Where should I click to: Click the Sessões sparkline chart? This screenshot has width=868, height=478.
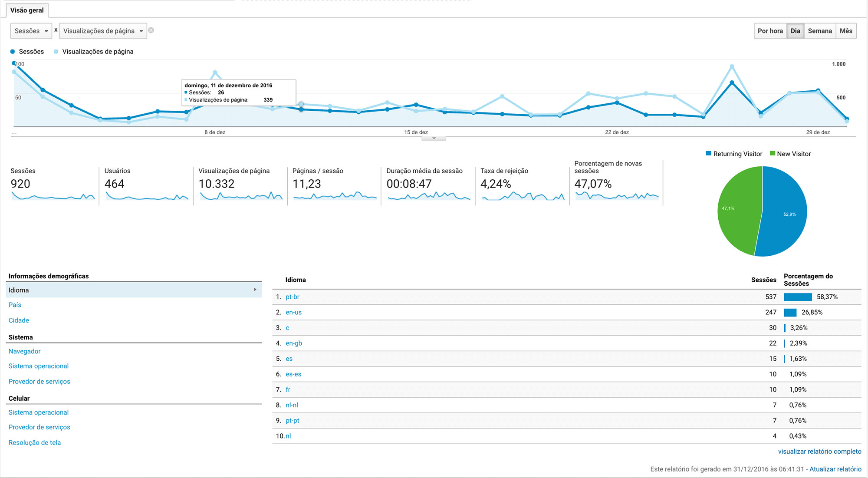point(53,196)
